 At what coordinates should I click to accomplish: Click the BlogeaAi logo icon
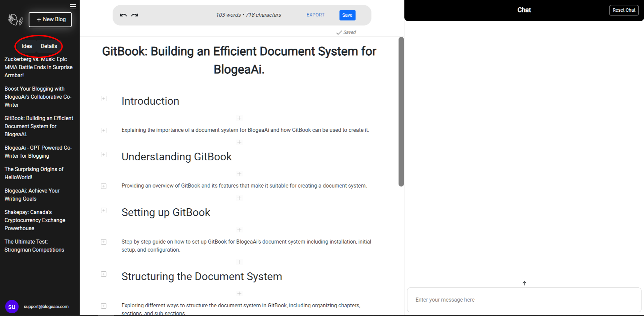(x=15, y=20)
